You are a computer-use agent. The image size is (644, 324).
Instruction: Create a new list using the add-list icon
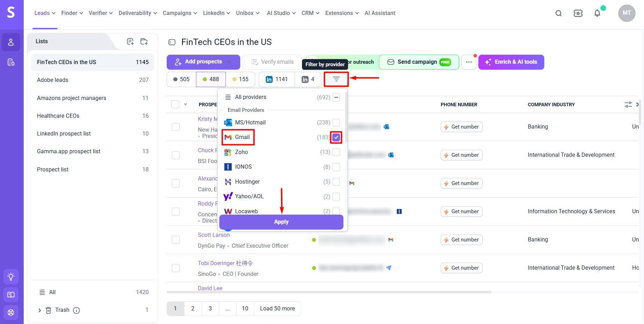[x=130, y=41]
